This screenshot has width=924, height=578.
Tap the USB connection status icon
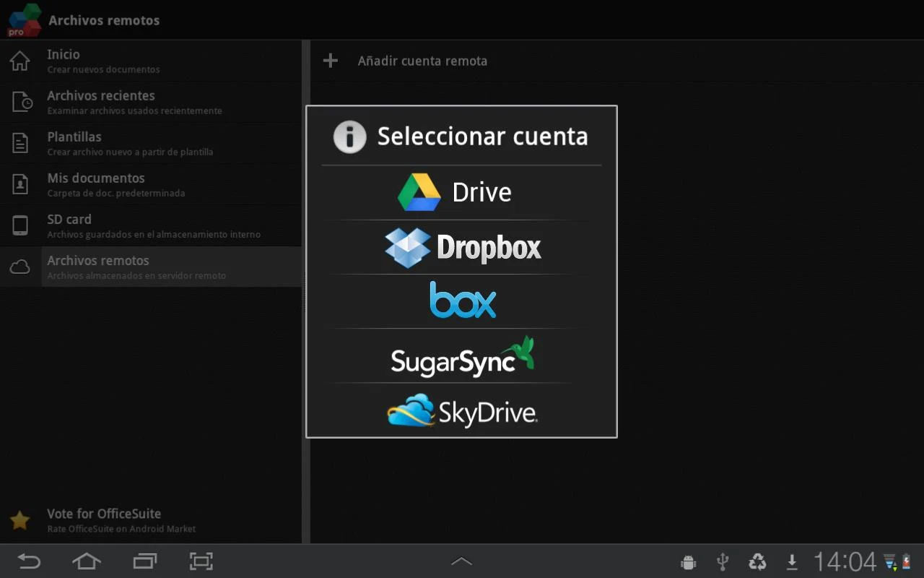click(x=723, y=561)
